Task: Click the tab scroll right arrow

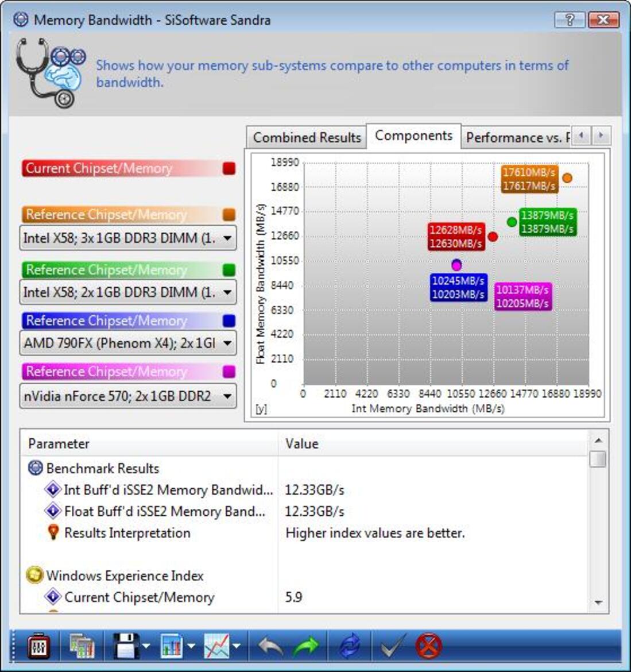Action: 601,136
